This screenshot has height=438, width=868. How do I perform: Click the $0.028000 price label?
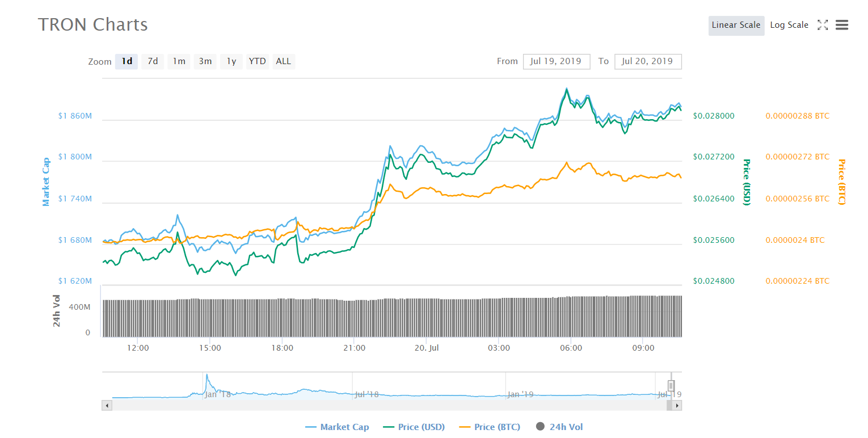pos(714,116)
